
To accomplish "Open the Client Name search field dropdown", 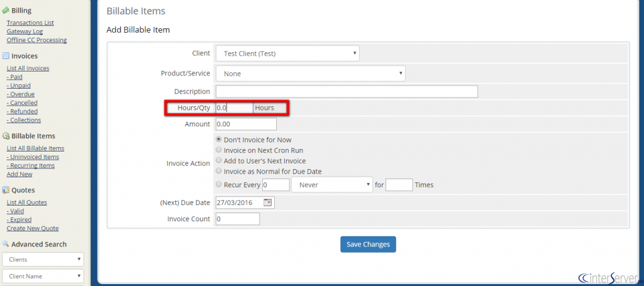I will [43, 276].
